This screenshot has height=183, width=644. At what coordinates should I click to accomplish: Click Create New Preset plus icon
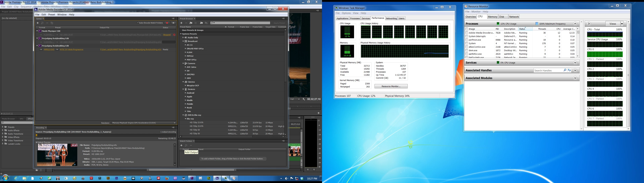[181, 23]
